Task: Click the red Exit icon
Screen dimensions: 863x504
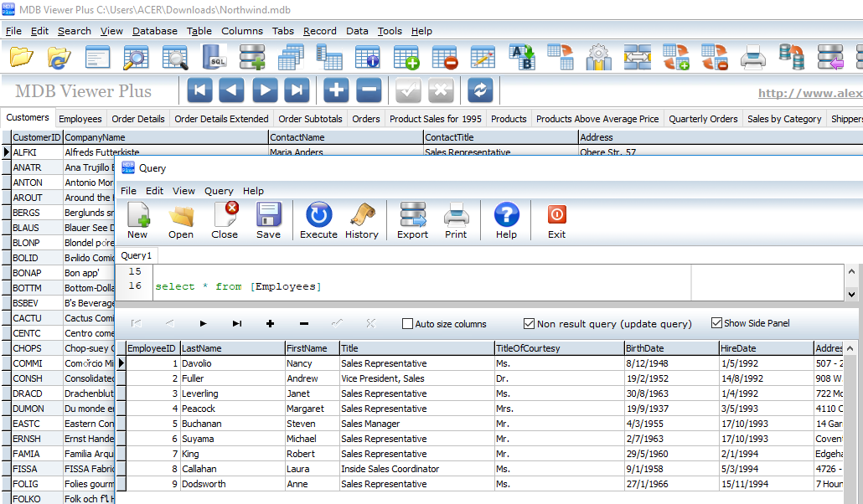Action: tap(556, 214)
